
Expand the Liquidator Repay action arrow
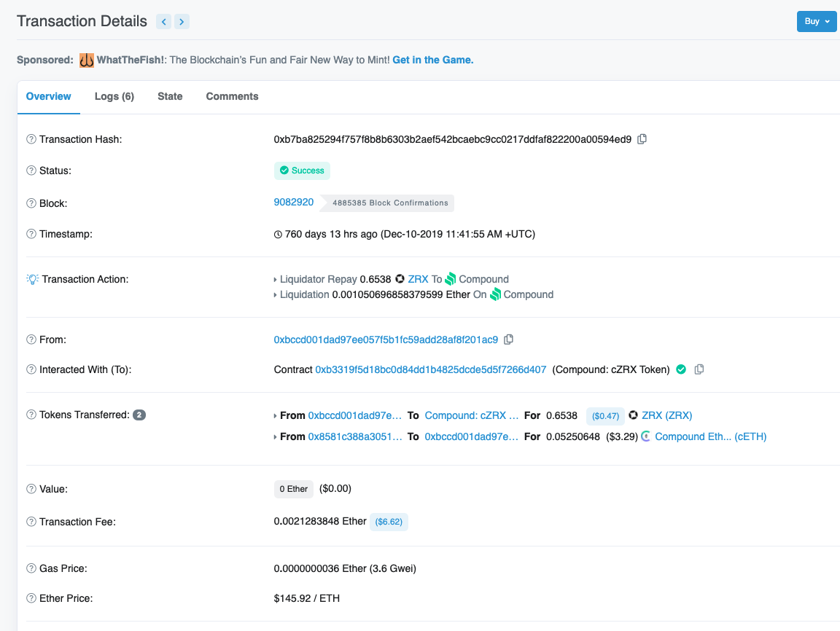point(276,280)
